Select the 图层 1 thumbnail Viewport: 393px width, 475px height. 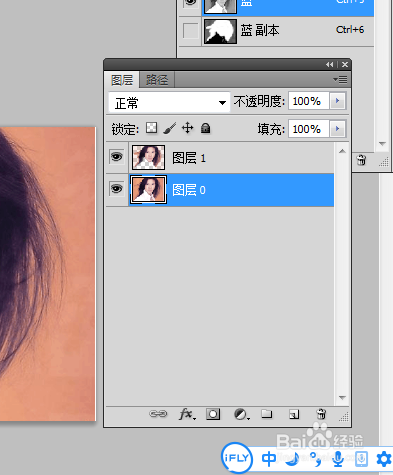(x=148, y=157)
